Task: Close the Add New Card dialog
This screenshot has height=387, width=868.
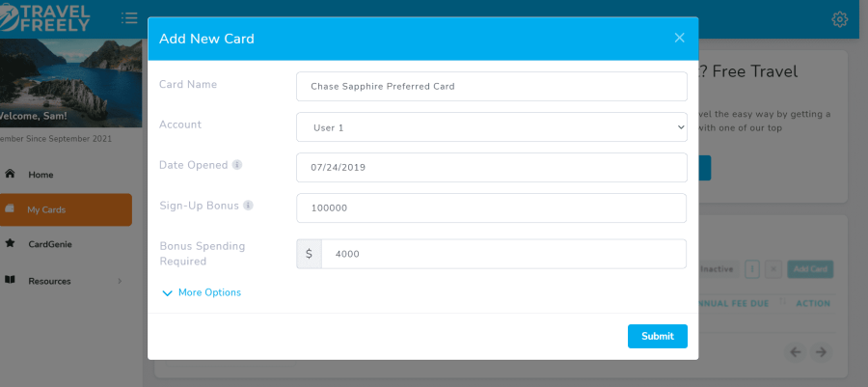Action: tap(679, 38)
